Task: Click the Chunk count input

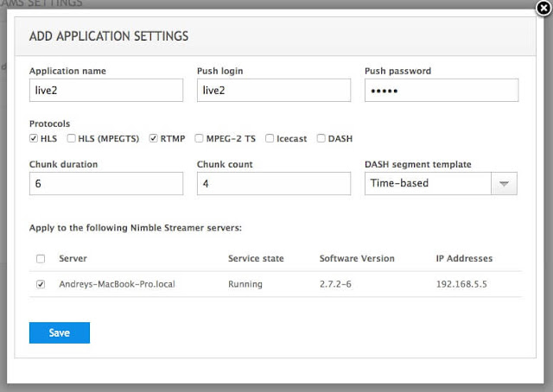Action: 274,183
